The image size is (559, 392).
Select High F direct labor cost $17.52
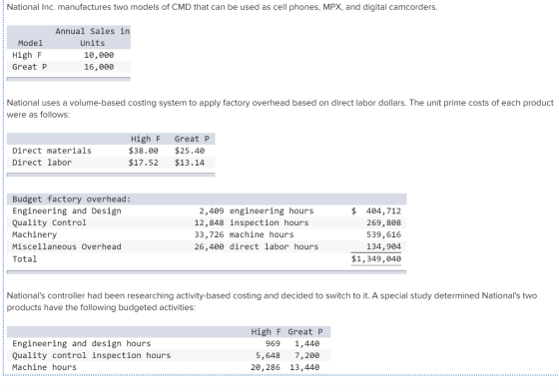click(144, 163)
